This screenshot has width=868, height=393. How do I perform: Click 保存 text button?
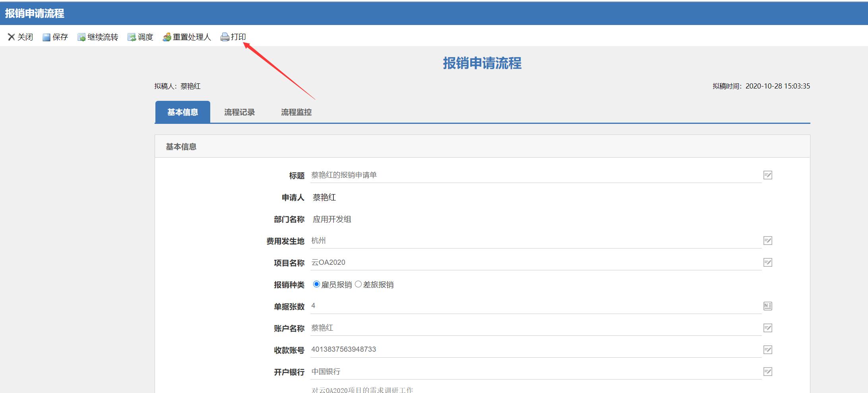60,37
